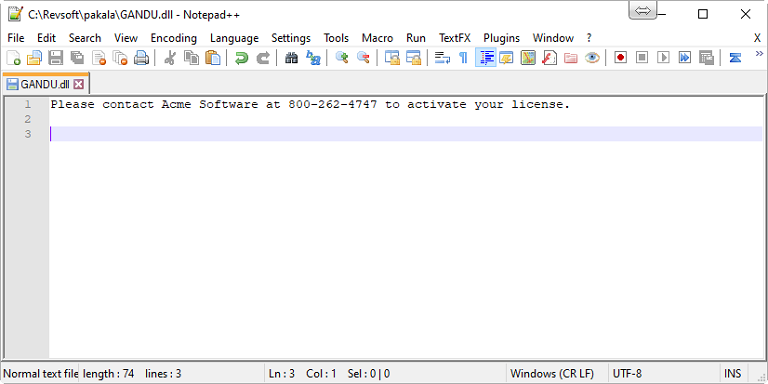768x384 pixels.
Task: Zoom out with the magnifier minus icon
Action: point(363,58)
